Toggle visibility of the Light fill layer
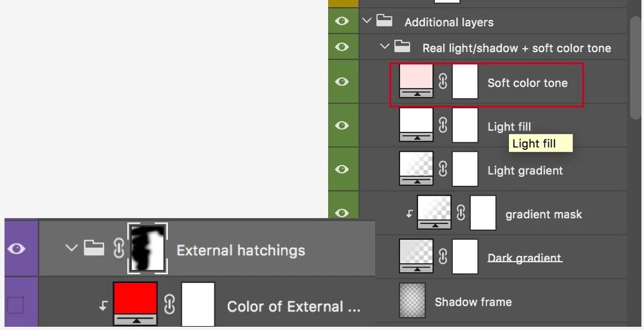This screenshot has width=644, height=330. coord(342,125)
